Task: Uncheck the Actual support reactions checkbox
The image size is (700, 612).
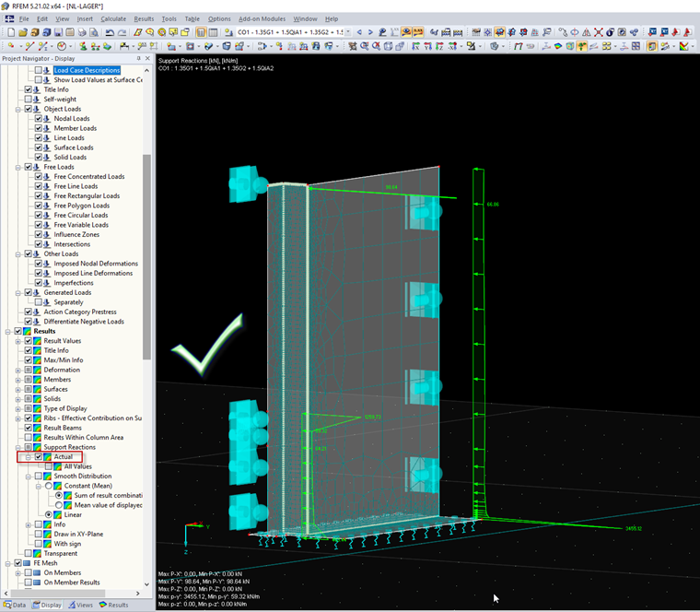Action: 39,456
